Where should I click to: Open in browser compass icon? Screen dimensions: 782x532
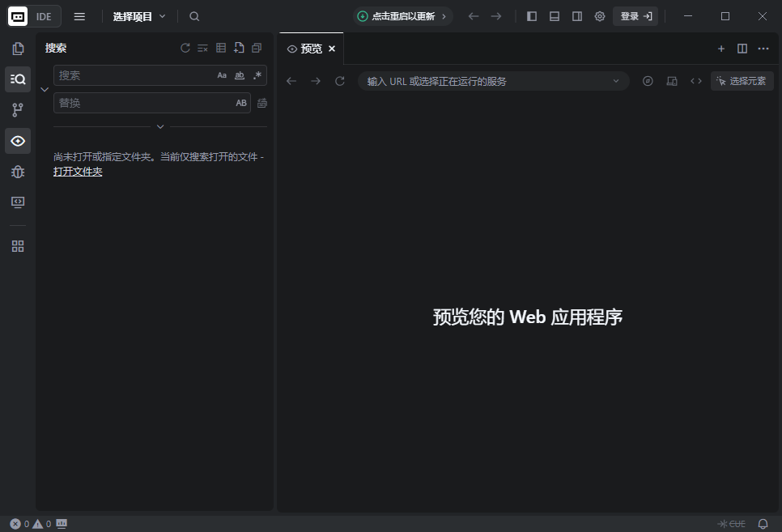pos(648,81)
